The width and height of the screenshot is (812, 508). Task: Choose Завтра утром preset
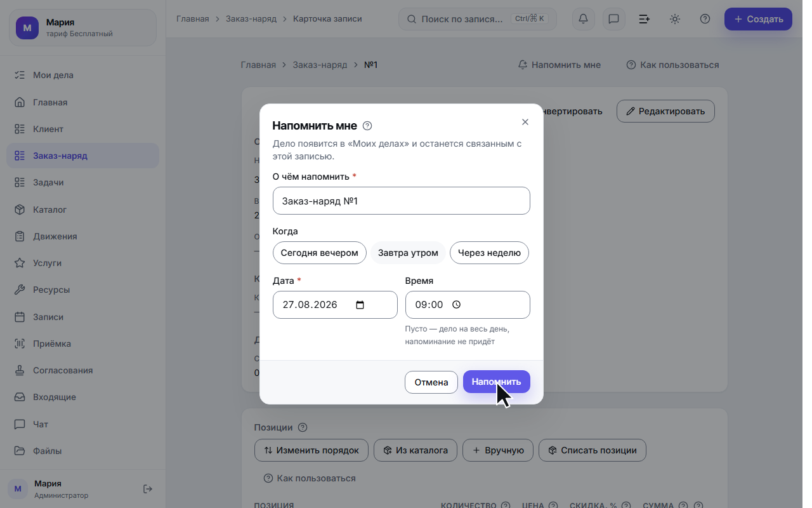pos(408,253)
